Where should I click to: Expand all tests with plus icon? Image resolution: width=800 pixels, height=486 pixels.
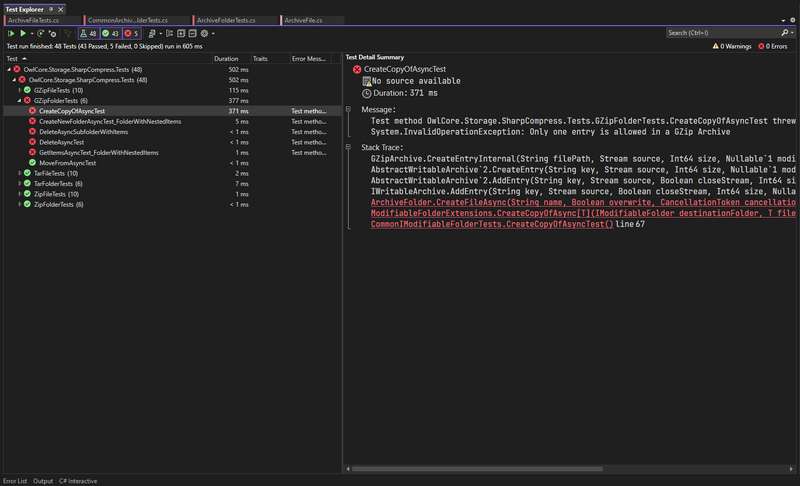coord(181,33)
